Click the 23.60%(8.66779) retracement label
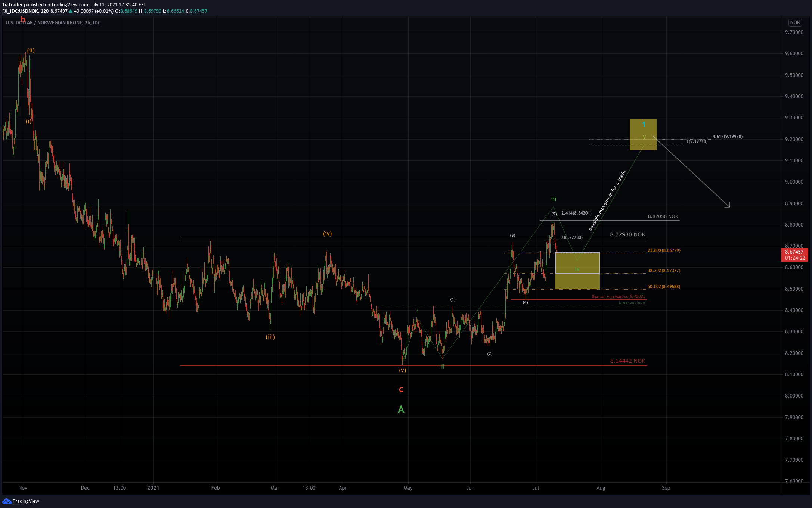The width and height of the screenshot is (812, 508). (664, 250)
